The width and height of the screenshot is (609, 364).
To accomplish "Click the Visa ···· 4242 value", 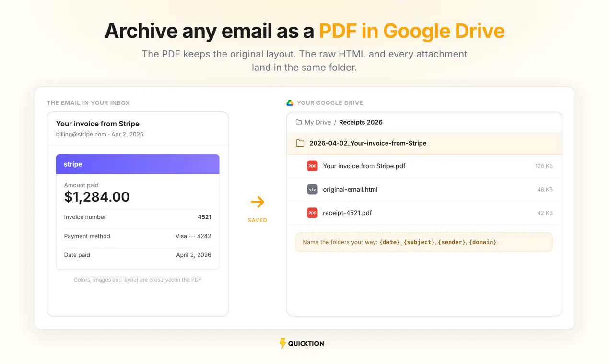I will tap(193, 236).
